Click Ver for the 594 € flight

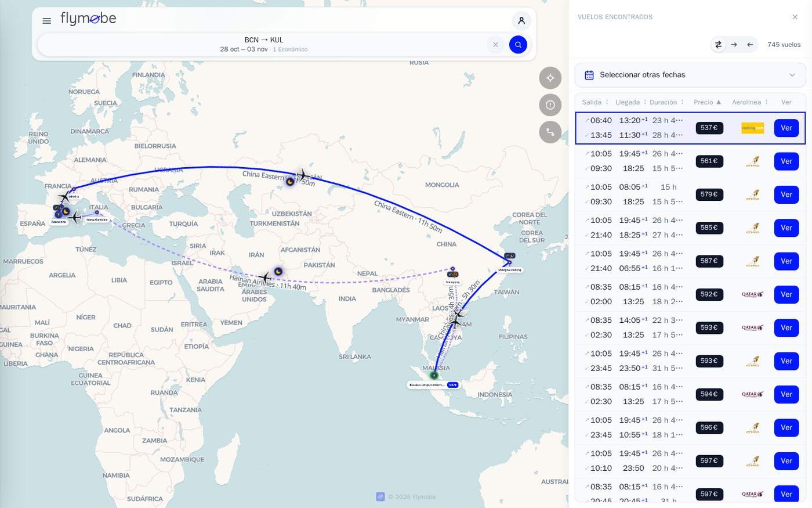click(786, 394)
